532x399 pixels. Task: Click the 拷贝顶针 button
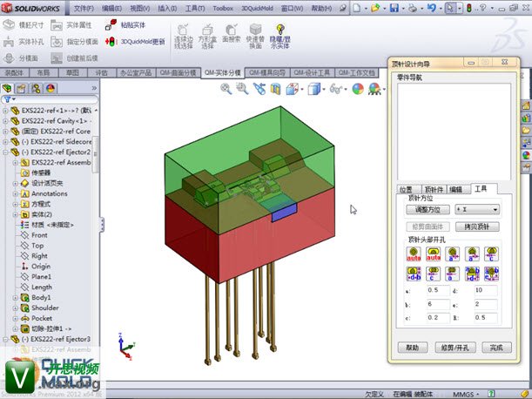pos(477,227)
